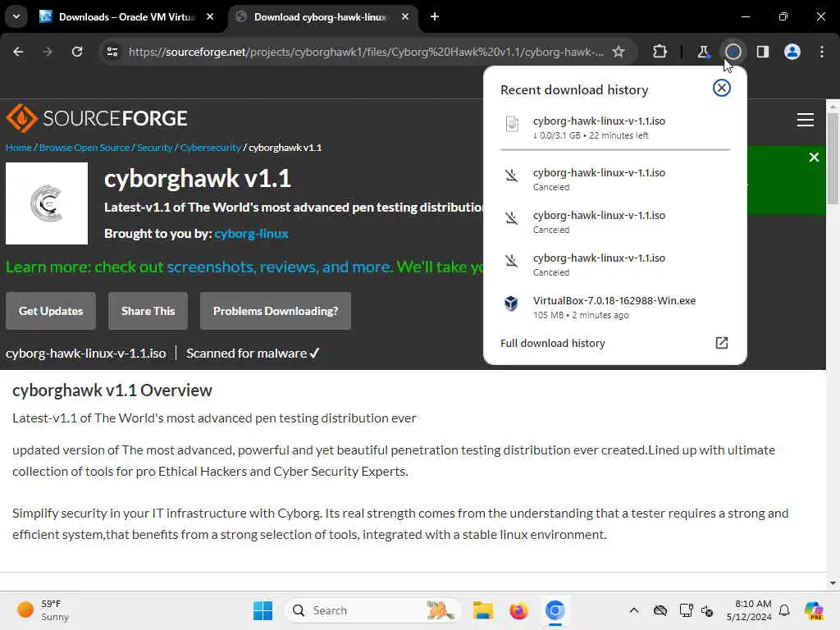The width and height of the screenshot is (840, 630).
Task: Open the Extensions puzzle icon
Action: (x=660, y=52)
